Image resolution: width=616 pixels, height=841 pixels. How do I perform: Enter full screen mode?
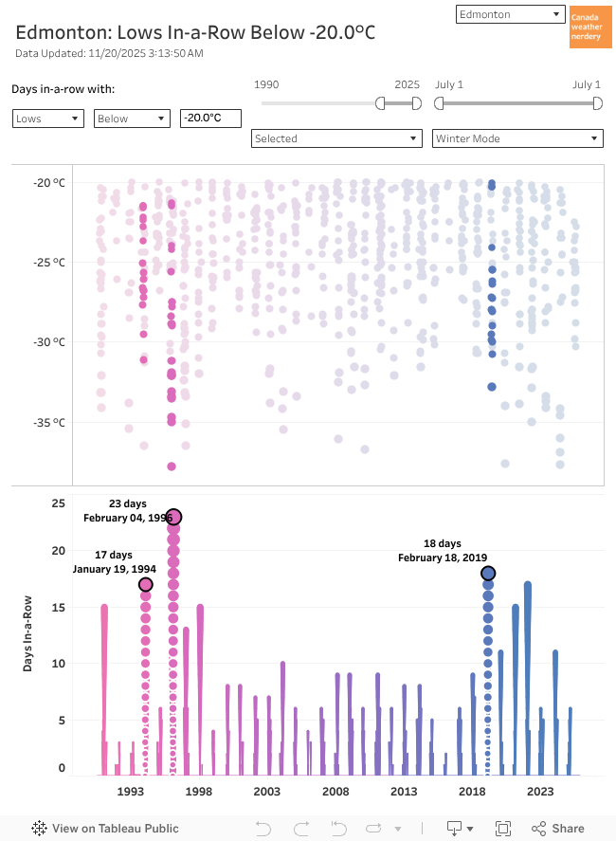click(503, 828)
